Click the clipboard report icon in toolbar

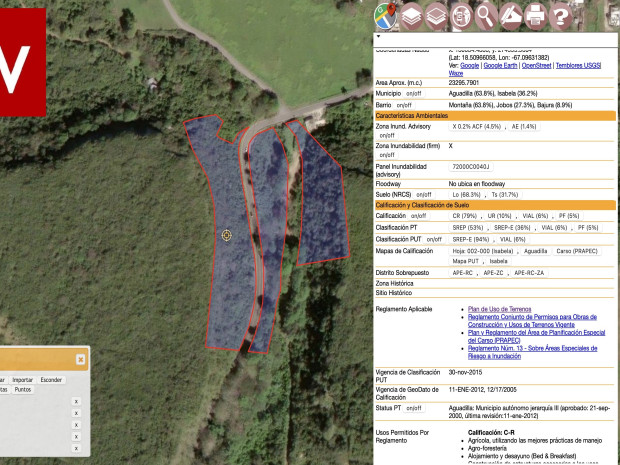click(x=460, y=15)
